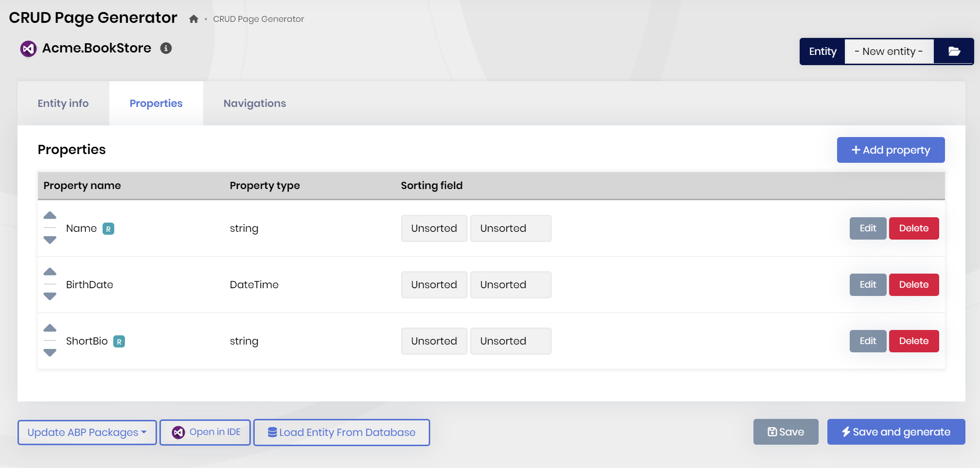980x468 pixels.
Task: Open the entity folder icon button
Action: tap(954, 52)
